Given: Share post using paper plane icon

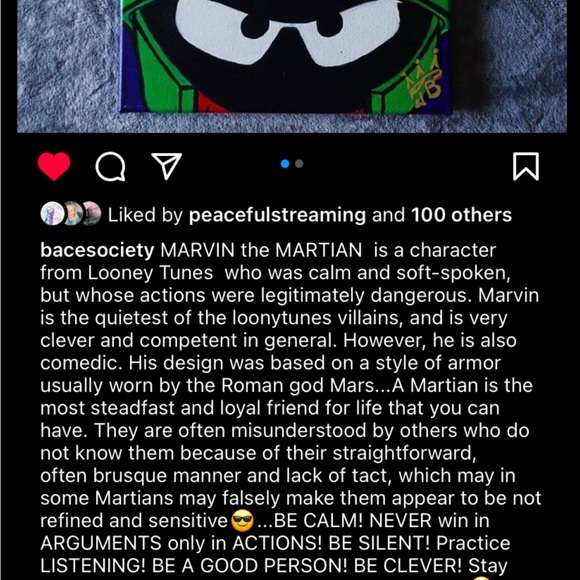Looking at the screenshot, I should [167, 166].
